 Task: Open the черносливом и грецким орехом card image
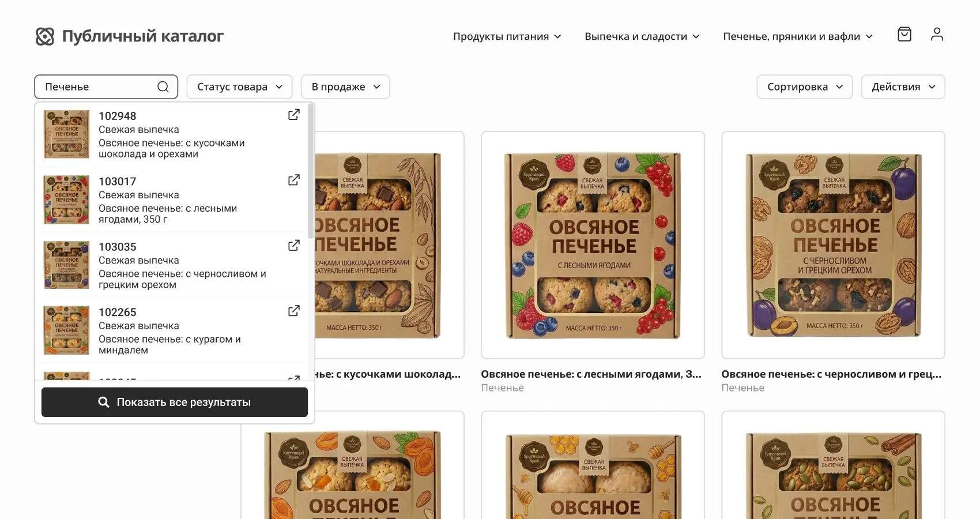pyautogui.click(x=833, y=245)
